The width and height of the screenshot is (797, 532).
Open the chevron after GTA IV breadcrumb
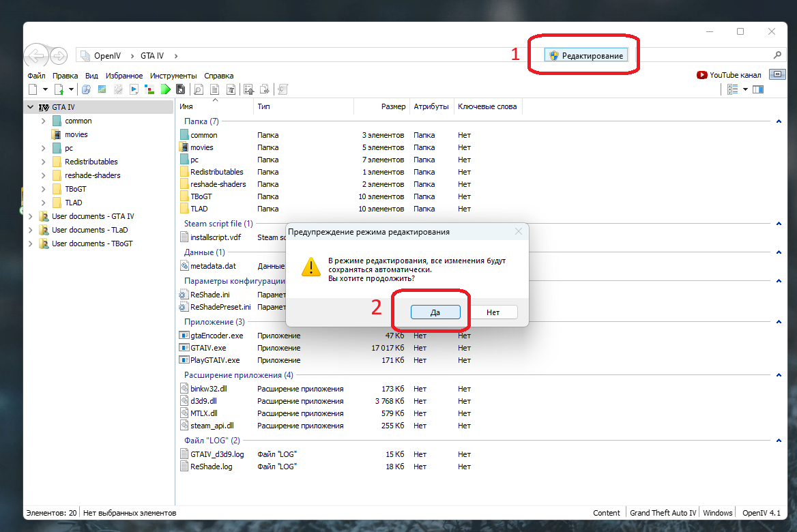click(x=176, y=56)
